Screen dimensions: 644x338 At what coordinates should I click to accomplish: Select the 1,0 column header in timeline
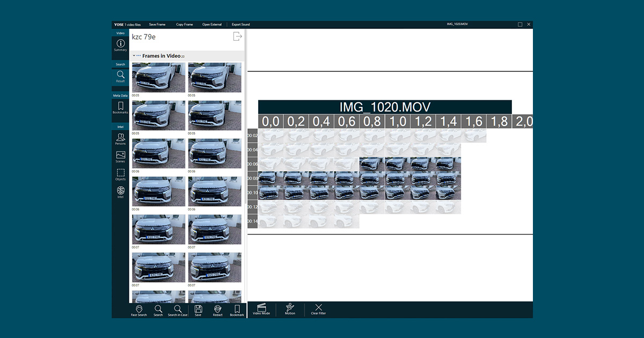coord(398,122)
